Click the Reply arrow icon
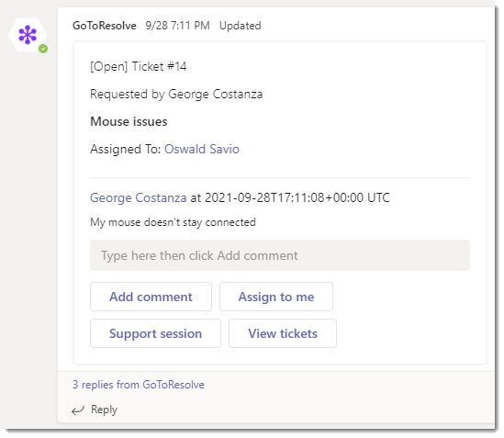Image resolution: width=504 pixels, height=438 pixels. click(x=78, y=410)
